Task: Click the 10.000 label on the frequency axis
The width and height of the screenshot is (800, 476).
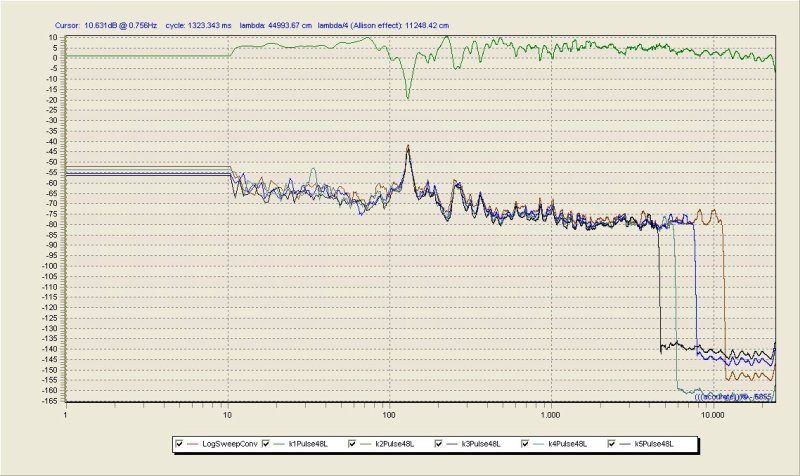Action: pos(712,415)
